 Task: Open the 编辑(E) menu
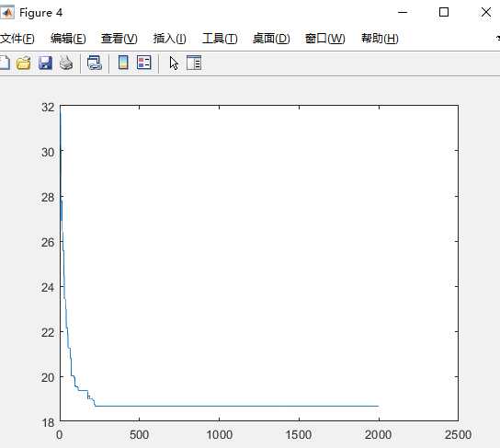click(68, 39)
